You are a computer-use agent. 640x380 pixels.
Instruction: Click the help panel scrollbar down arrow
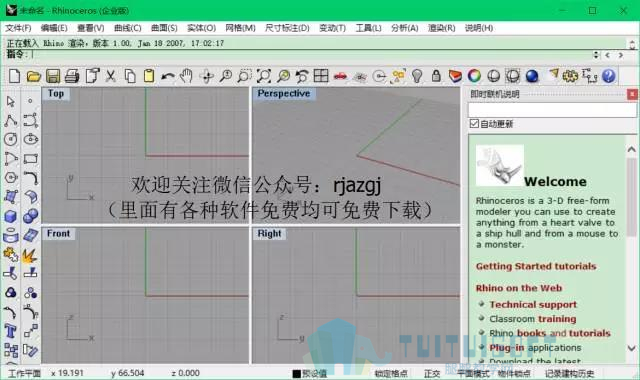click(x=631, y=348)
